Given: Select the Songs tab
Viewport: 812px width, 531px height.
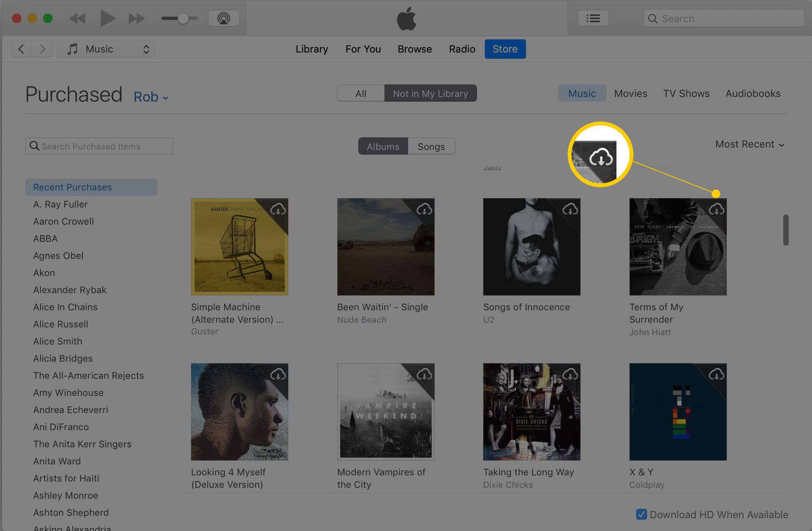Looking at the screenshot, I should tap(431, 146).
